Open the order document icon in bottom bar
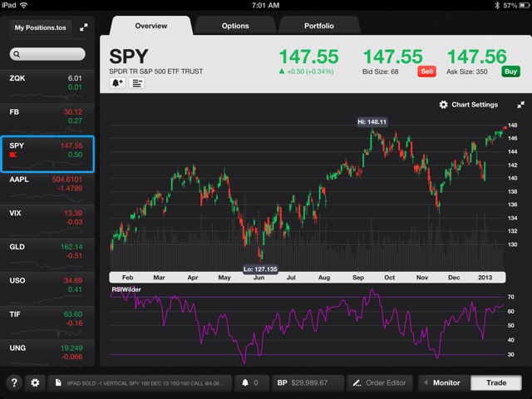The image size is (532, 399). click(58, 382)
